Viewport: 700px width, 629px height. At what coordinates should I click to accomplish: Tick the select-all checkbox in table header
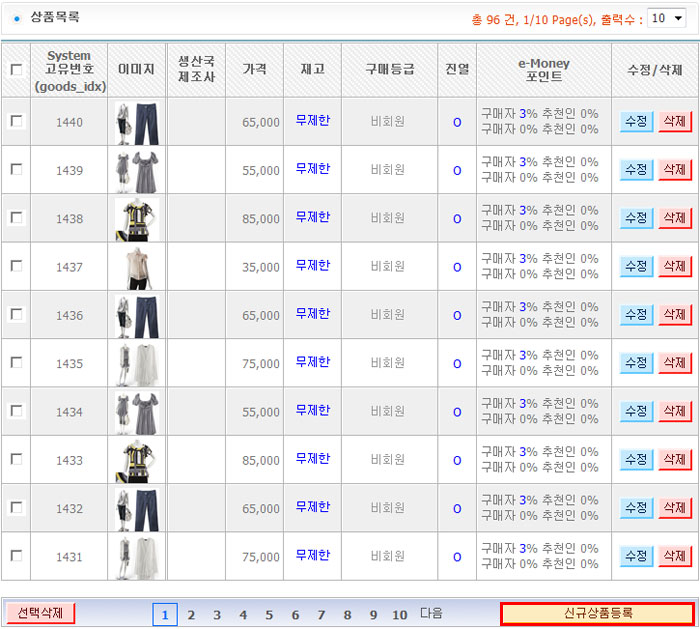coord(16,70)
